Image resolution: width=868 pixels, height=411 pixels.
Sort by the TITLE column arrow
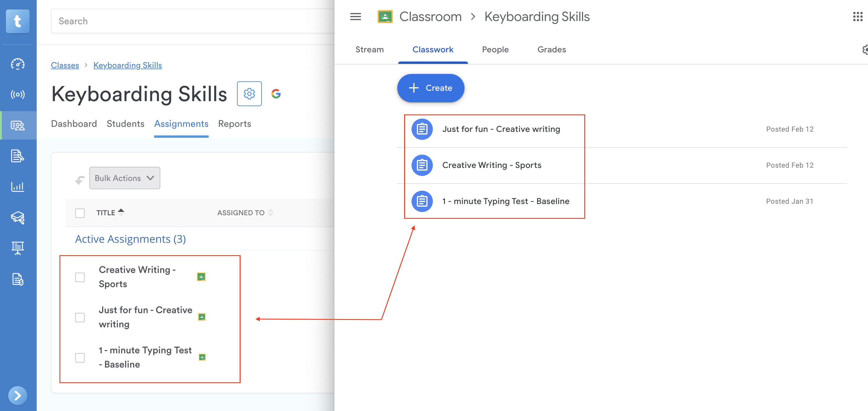(121, 213)
